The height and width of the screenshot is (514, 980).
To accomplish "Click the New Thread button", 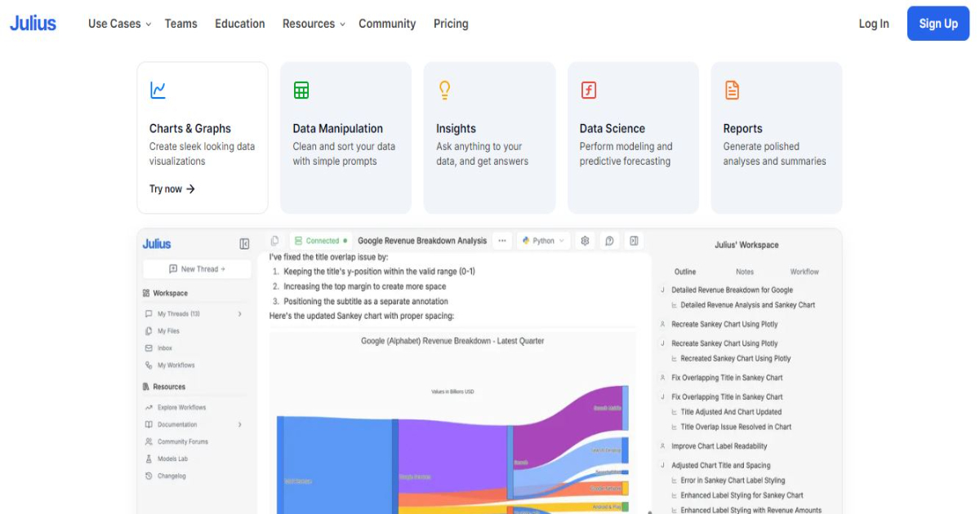I will coord(197,268).
